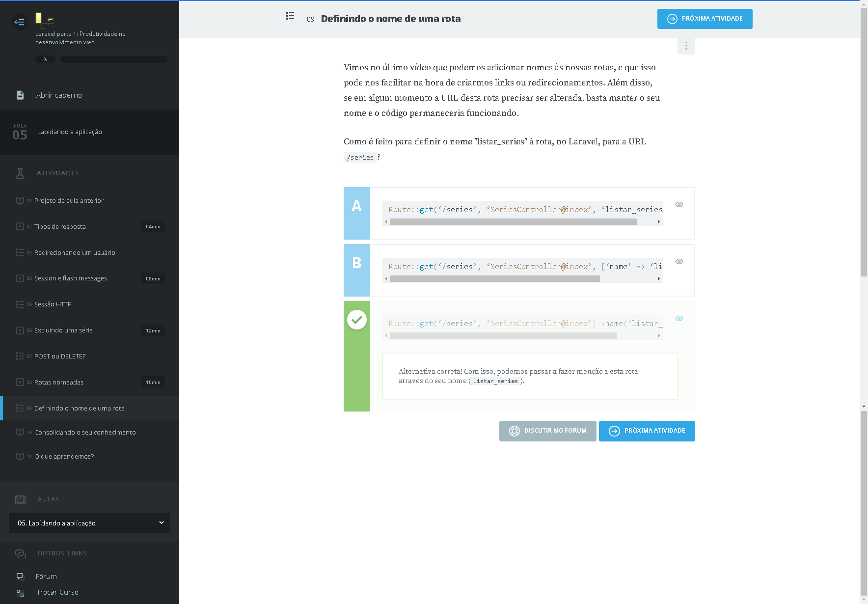Open 'Rotas nomeadas' activity
The width and height of the screenshot is (868, 604).
[59, 383]
